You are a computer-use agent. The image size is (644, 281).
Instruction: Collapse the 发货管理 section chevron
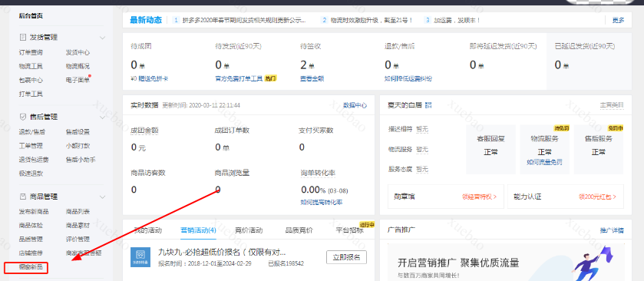click(102, 38)
